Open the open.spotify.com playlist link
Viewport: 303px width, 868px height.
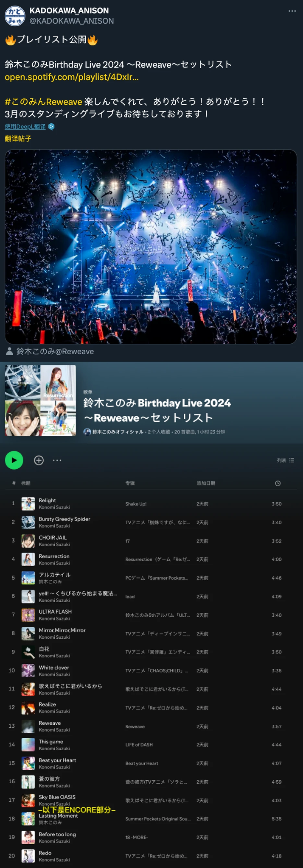[x=72, y=77]
